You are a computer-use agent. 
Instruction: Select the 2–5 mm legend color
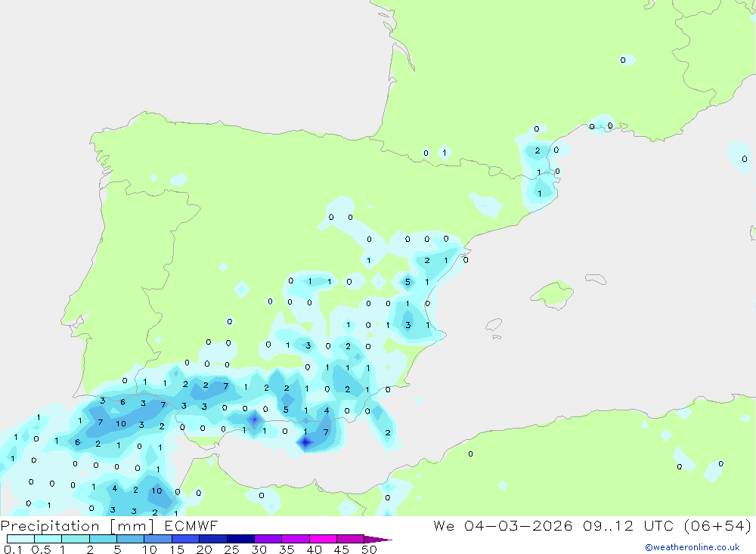click(103, 539)
